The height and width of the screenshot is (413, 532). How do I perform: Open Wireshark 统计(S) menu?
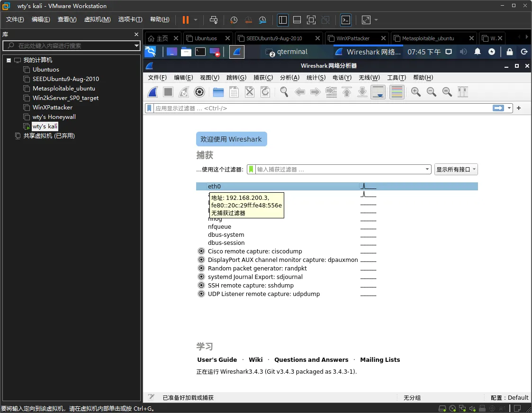pos(316,78)
